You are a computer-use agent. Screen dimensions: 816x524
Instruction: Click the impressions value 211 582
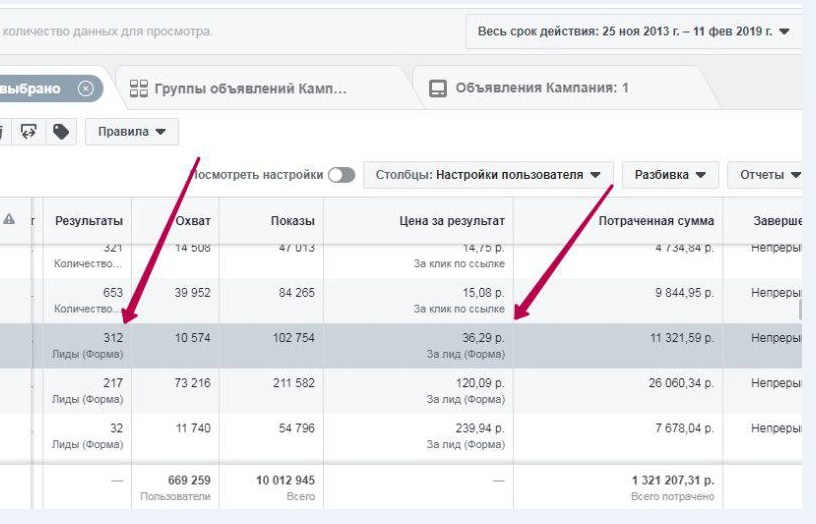pyautogui.click(x=294, y=383)
